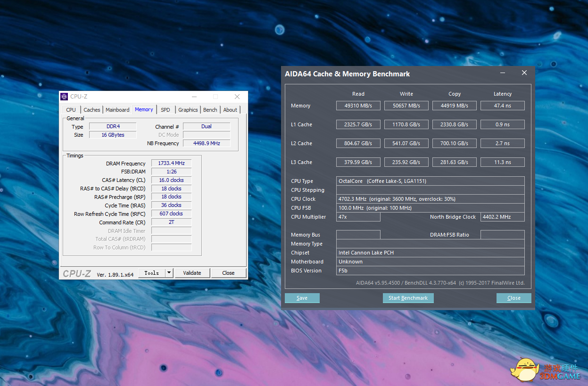Click the FSB:DRAM value 1:26
The width and height of the screenshot is (588, 386).
172,172
